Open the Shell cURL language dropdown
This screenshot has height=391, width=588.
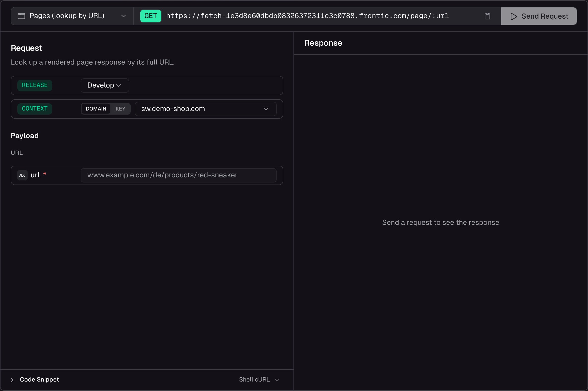click(259, 380)
